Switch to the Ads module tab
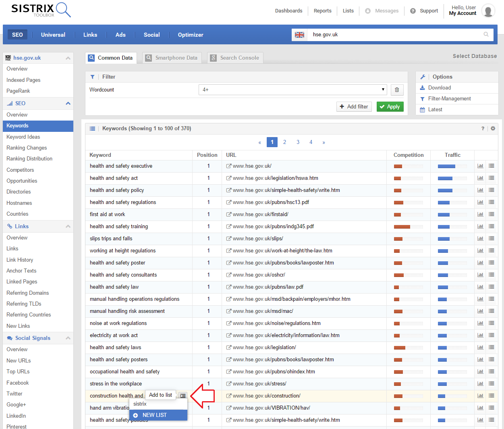 pyautogui.click(x=120, y=35)
